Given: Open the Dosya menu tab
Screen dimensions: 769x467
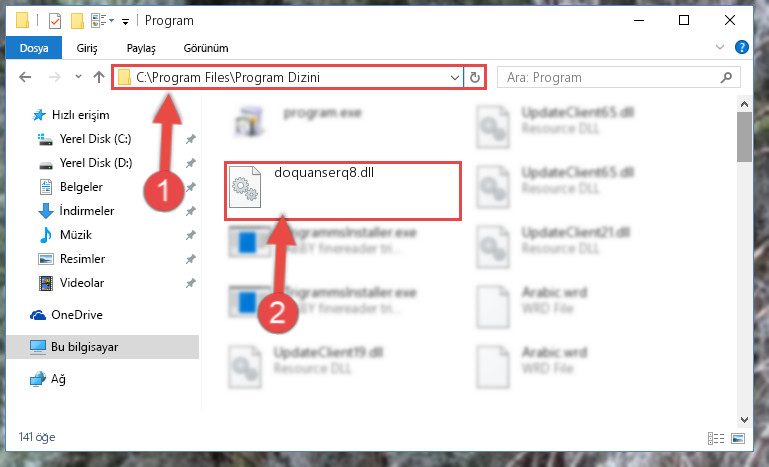Looking at the screenshot, I should (x=34, y=48).
